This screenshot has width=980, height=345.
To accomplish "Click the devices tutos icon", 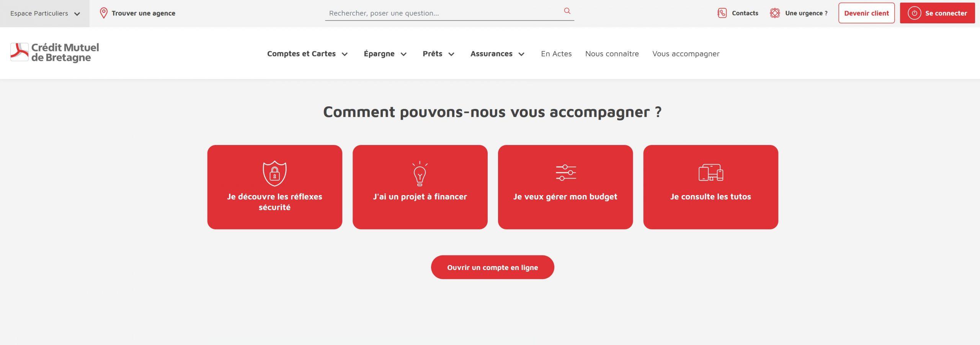I will (710, 172).
